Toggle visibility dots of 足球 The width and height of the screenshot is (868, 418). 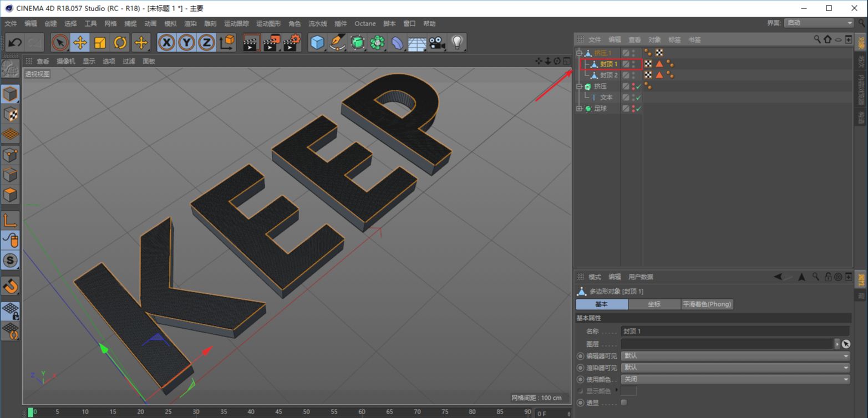(633, 109)
